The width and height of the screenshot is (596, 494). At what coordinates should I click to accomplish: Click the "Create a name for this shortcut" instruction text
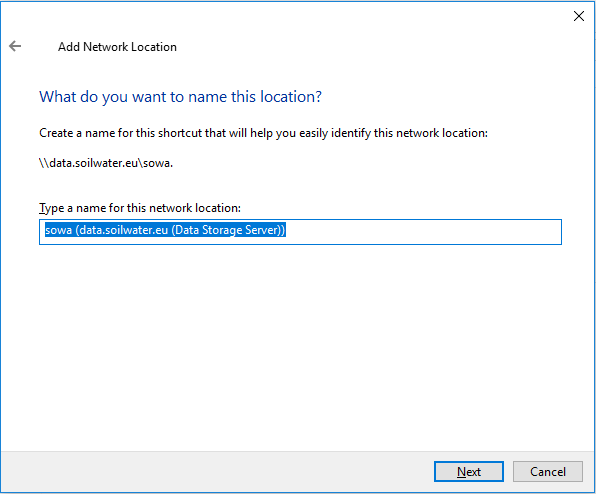point(263,133)
